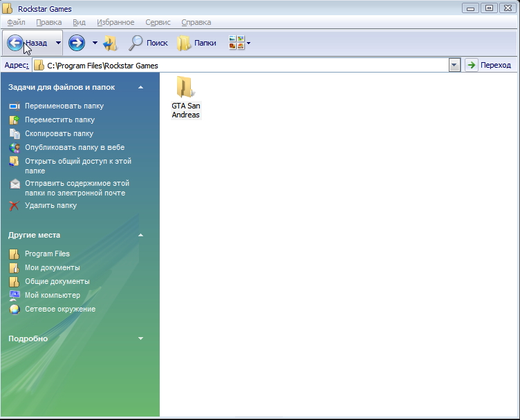Click the Program Files folder icon
The height and width of the screenshot is (420, 520).
[15, 254]
